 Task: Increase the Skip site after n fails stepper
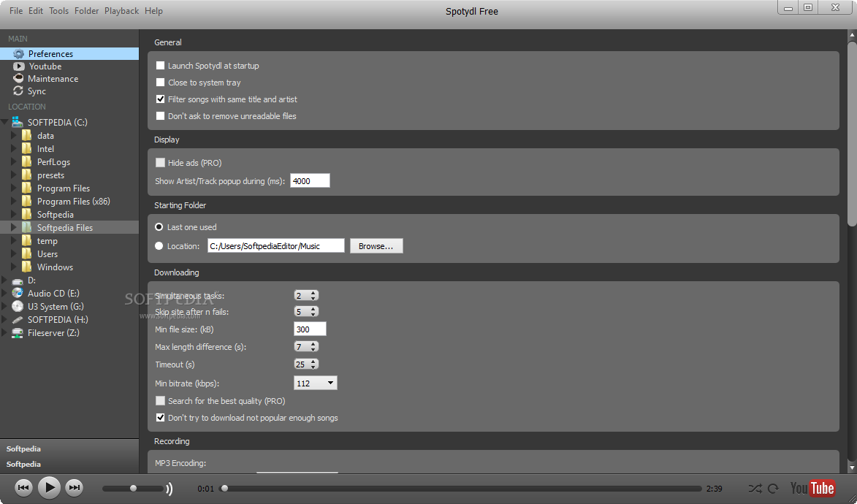click(x=313, y=309)
